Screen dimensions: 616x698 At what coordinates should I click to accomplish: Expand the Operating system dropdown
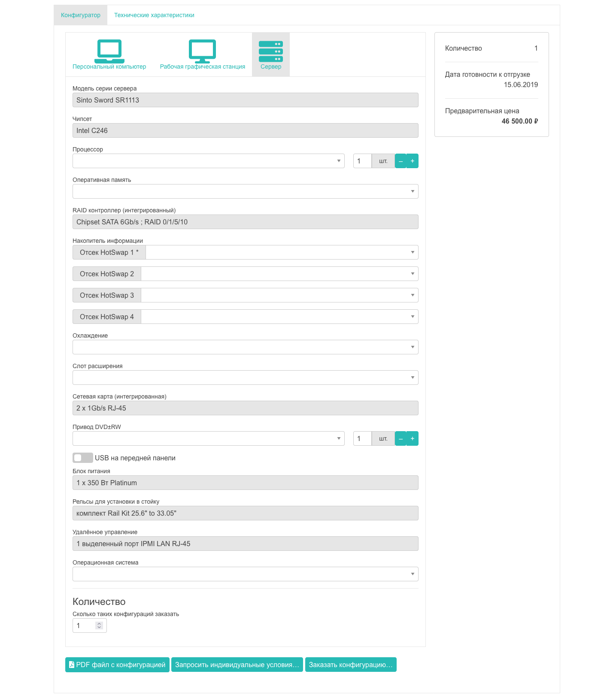click(245, 574)
